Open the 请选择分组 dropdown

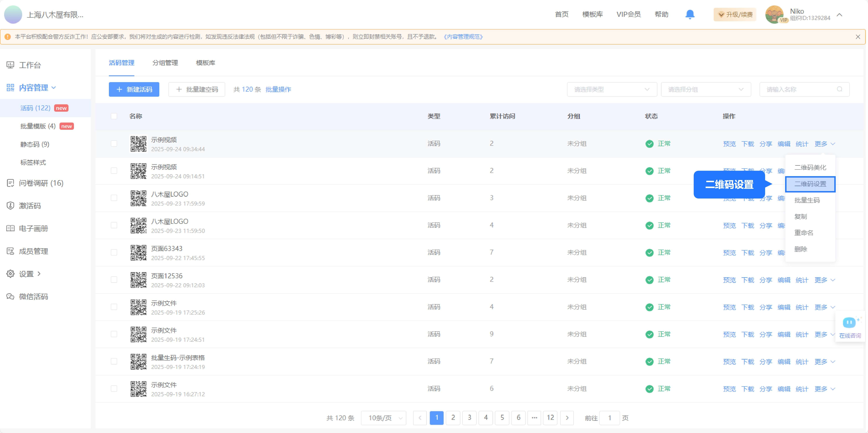click(706, 89)
